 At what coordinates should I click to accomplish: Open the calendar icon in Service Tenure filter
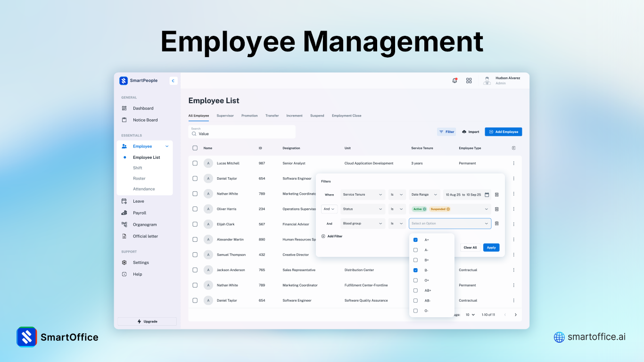487,194
